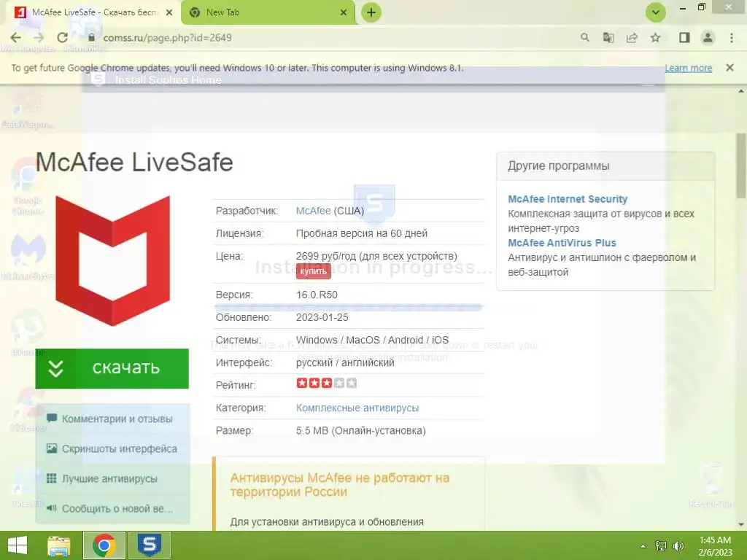Screen dimensions: 747x560
Task: Go forward with the browser arrow
Action: pos(39,38)
